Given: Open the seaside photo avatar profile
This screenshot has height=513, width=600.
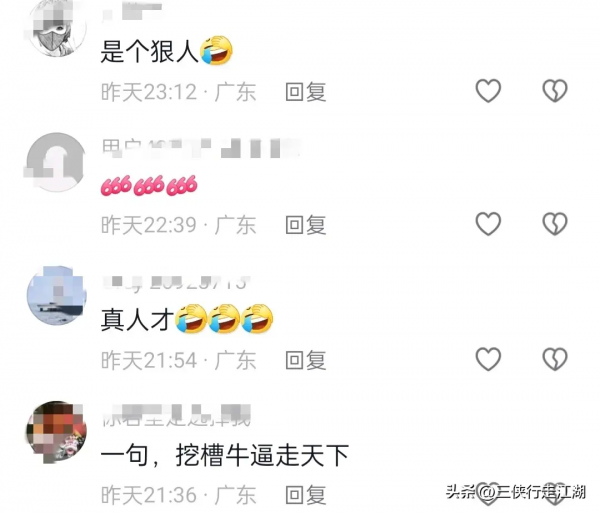Looking at the screenshot, I should tap(56, 296).
